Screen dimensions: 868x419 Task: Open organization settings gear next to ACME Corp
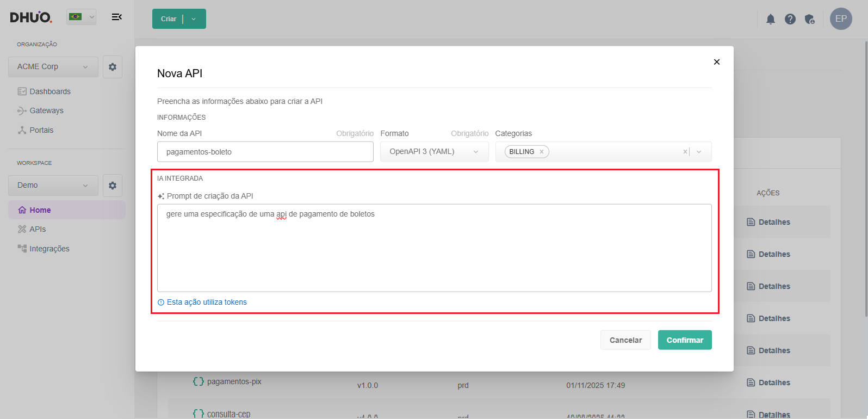(x=113, y=67)
